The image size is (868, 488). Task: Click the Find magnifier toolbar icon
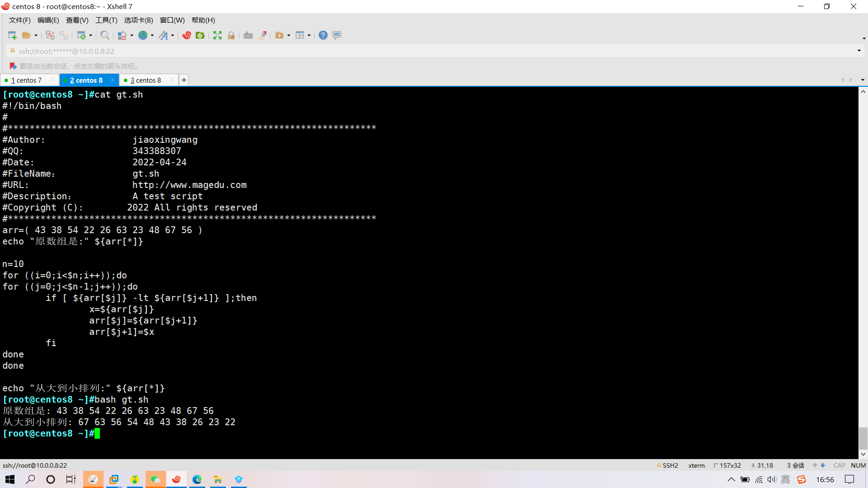104,35
